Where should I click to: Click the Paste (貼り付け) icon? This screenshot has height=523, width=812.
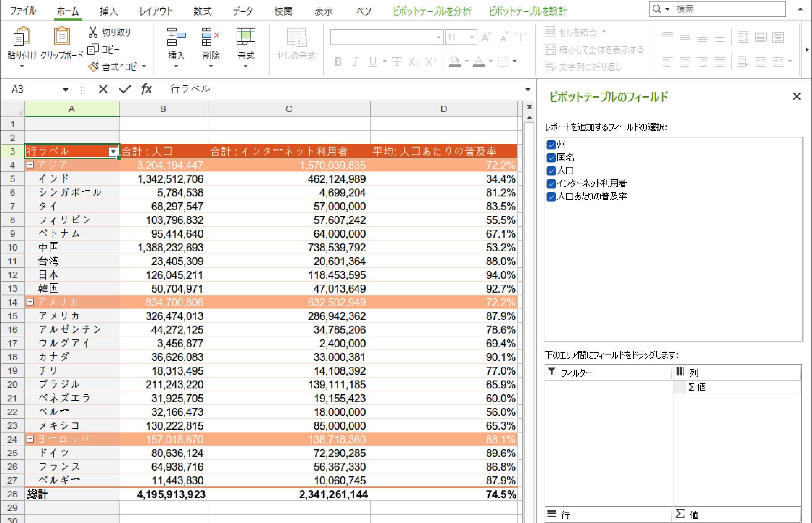coord(21,37)
